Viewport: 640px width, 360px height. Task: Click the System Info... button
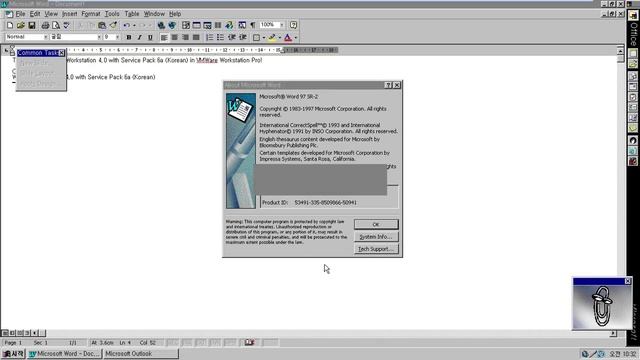click(x=376, y=237)
